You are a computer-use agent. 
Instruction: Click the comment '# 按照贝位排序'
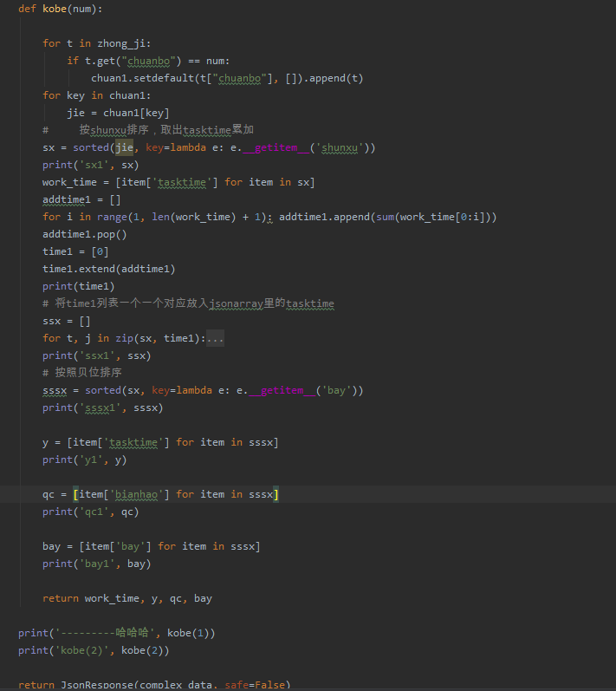[82, 373]
